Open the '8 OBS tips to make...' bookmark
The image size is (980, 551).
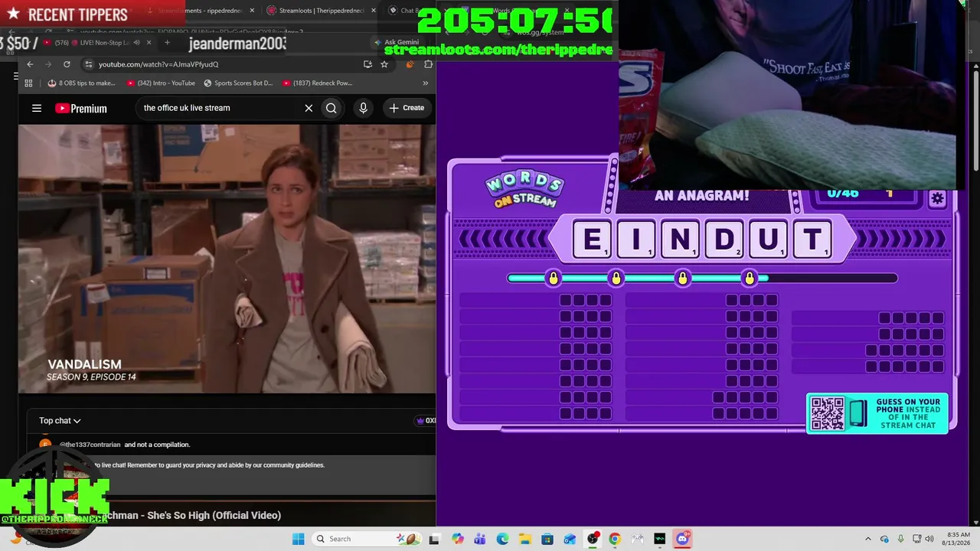[x=81, y=83]
